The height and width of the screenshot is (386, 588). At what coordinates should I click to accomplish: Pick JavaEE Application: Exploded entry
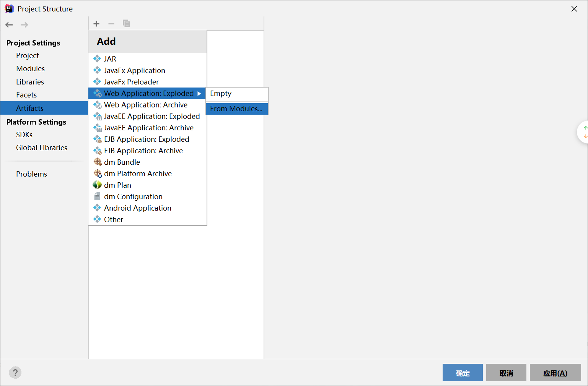pyautogui.click(x=151, y=116)
